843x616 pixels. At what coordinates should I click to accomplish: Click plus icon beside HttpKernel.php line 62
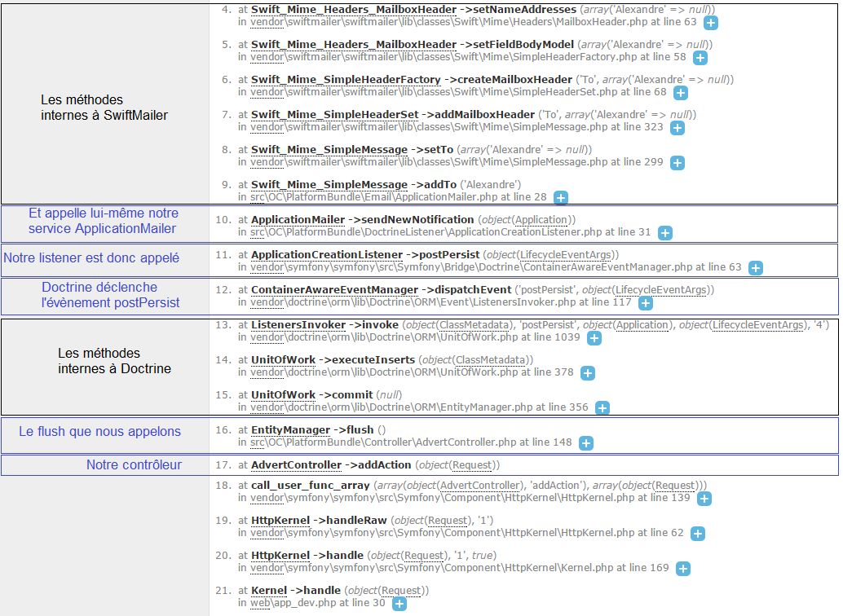[698, 533]
